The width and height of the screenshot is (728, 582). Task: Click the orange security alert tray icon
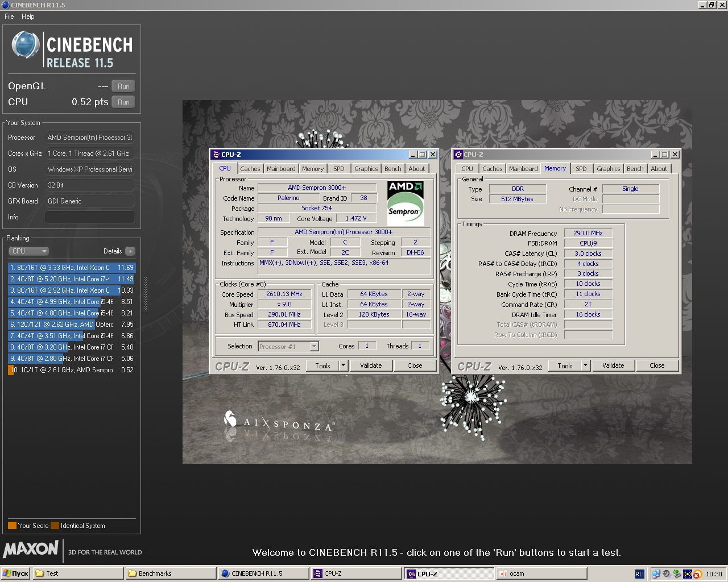697,574
